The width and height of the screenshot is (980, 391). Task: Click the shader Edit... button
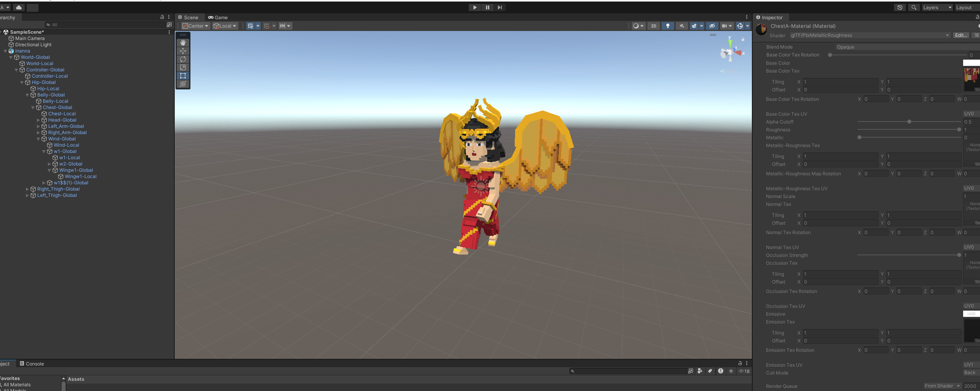961,35
